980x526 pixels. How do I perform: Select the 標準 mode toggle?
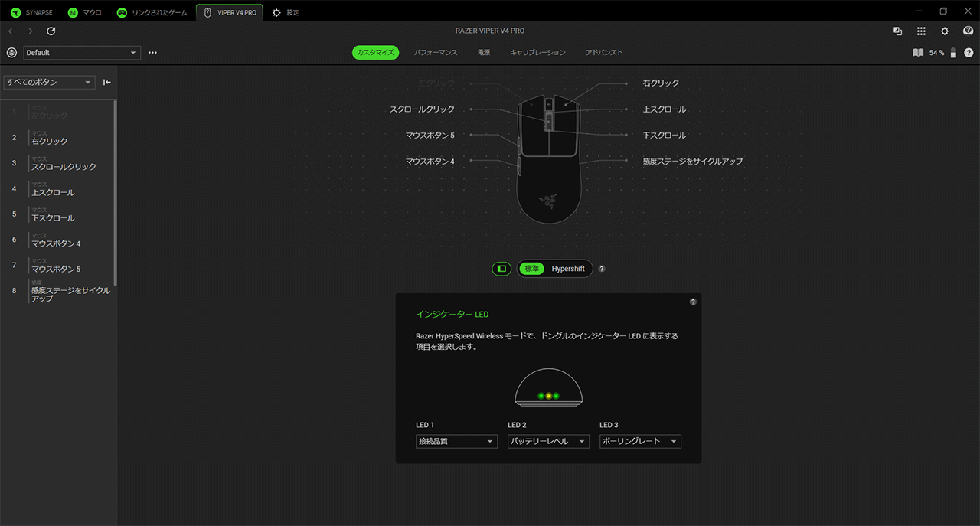pos(532,269)
